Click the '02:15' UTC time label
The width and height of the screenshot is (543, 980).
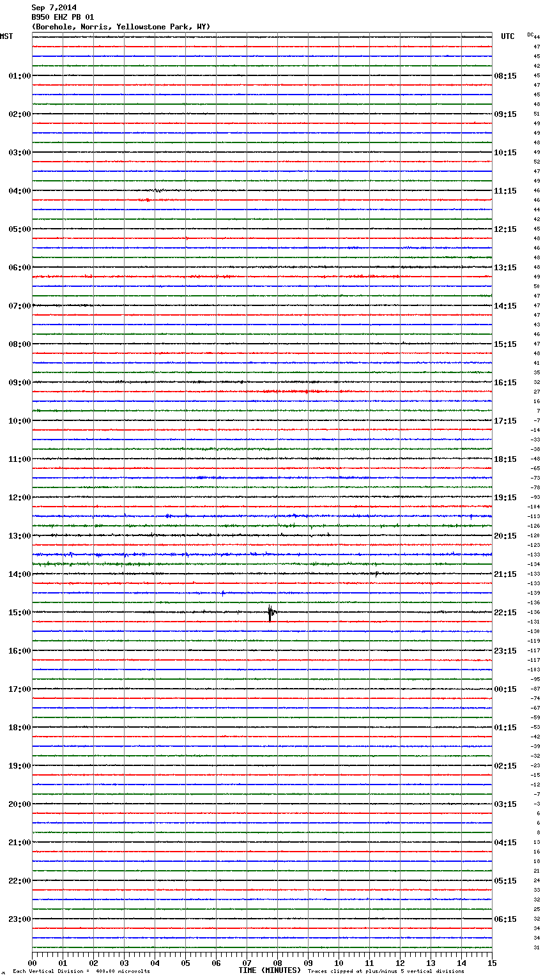tap(505, 766)
